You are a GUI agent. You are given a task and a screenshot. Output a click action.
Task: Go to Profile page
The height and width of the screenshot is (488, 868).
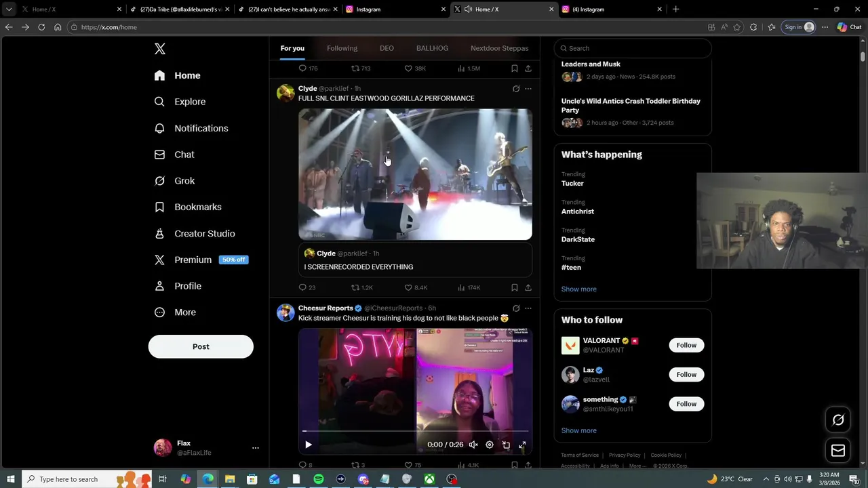click(178, 286)
